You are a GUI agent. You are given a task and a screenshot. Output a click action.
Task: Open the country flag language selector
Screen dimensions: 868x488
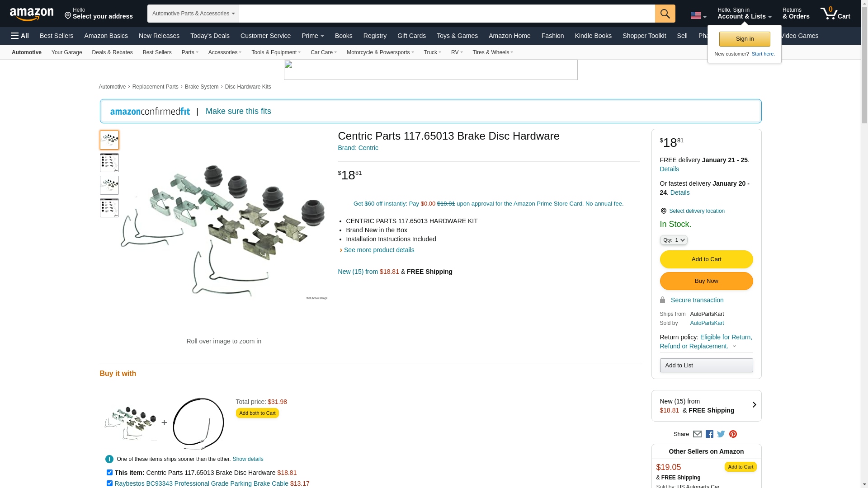[698, 16]
